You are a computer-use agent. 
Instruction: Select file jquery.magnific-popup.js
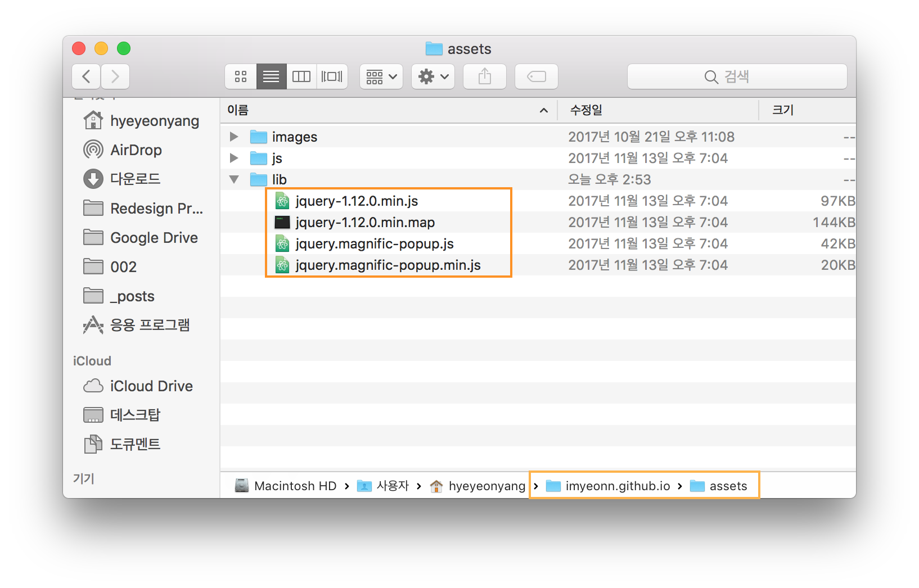point(538,243)
